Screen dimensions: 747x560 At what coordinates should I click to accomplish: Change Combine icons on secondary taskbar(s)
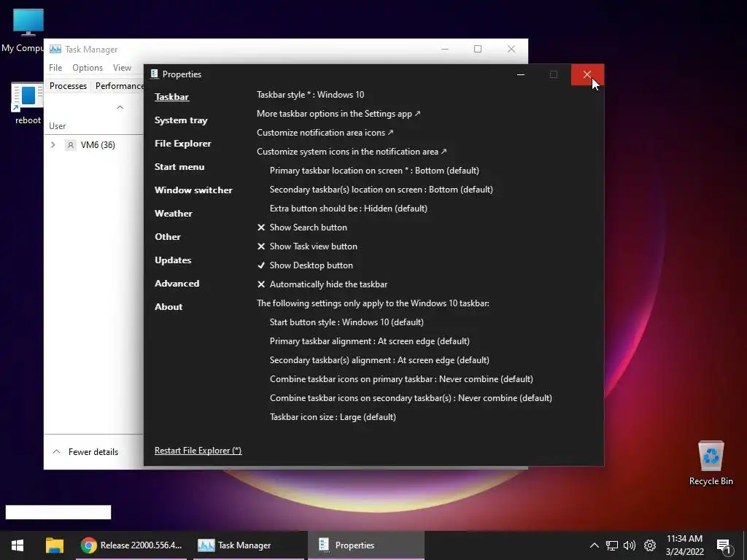[x=411, y=397]
